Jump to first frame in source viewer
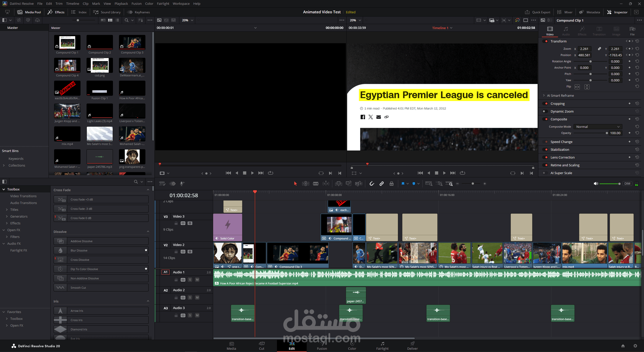Image resolution: width=644 pixels, height=352 pixels. pos(228,173)
